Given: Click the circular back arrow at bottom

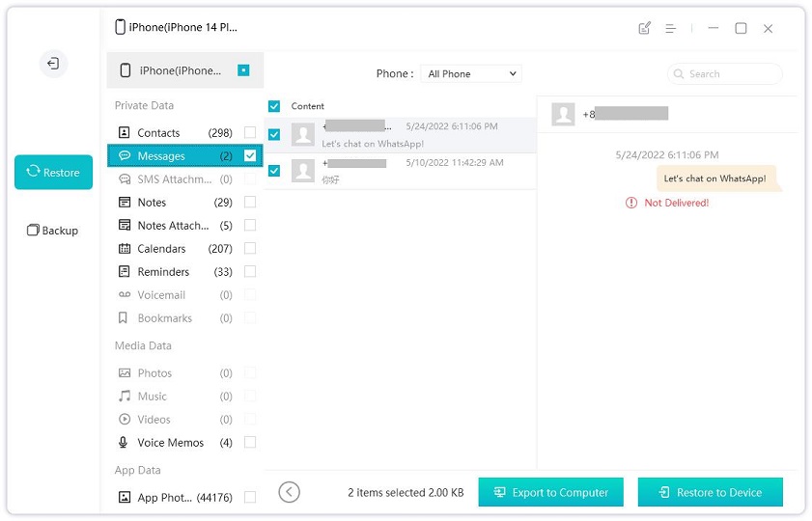Looking at the screenshot, I should click(289, 492).
